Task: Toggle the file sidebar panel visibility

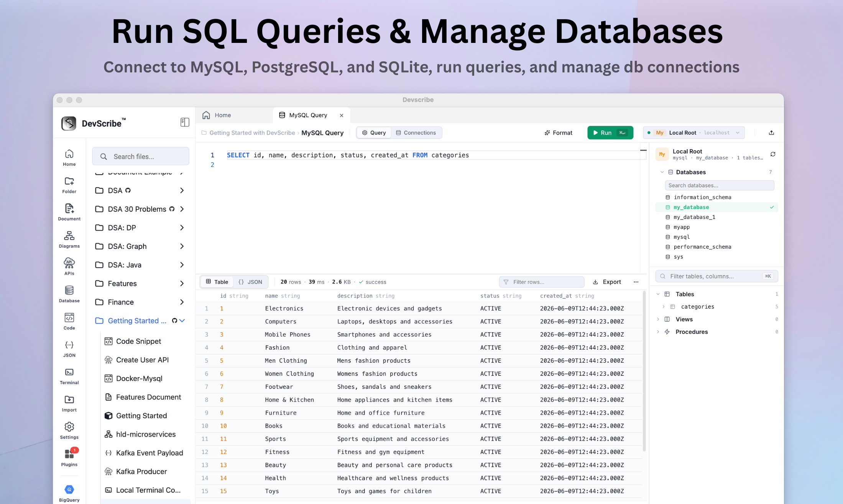Action: (185, 122)
